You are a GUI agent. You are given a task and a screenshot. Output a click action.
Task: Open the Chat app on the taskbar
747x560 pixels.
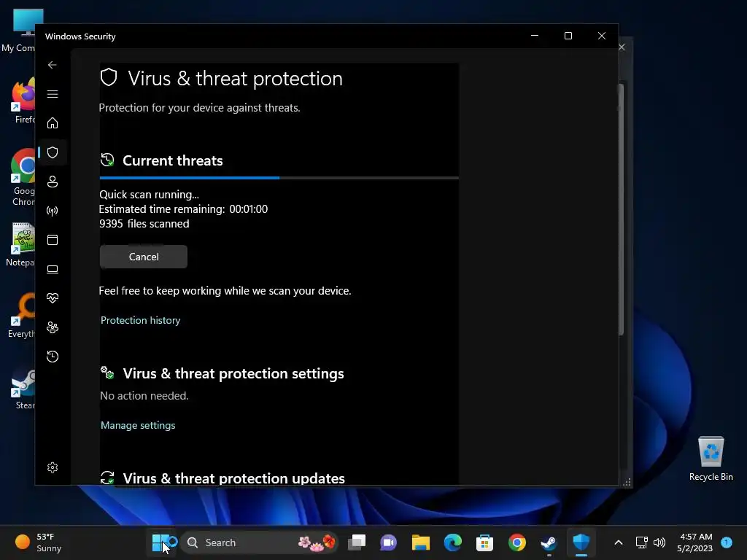click(x=388, y=542)
